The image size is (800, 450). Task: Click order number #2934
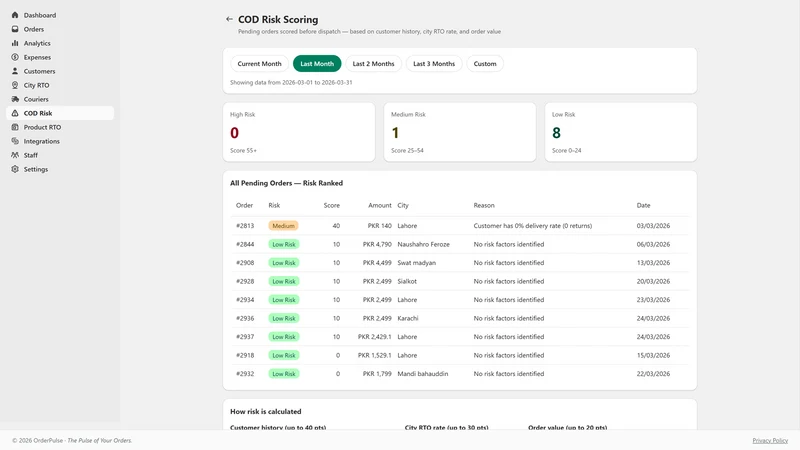coord(245,299)
